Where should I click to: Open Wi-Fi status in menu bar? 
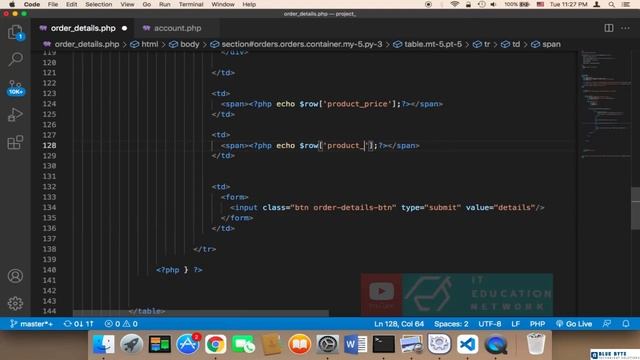point(454,4)
